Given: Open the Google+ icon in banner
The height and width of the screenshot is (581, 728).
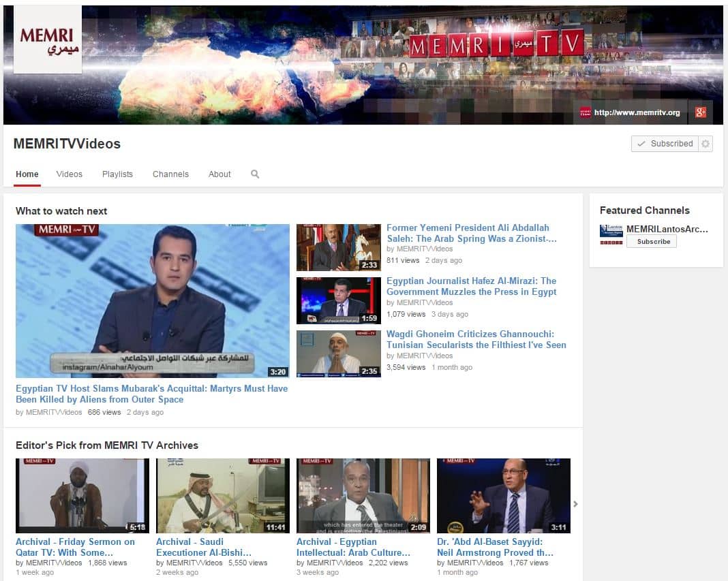Looking at the screenshot, I should click(x=701, y=112).
